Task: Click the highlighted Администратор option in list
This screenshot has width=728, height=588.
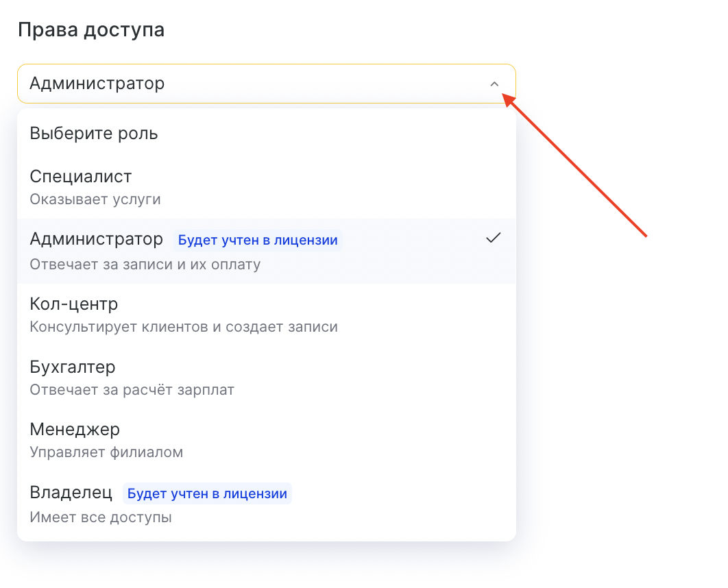Action: [97, 239]
